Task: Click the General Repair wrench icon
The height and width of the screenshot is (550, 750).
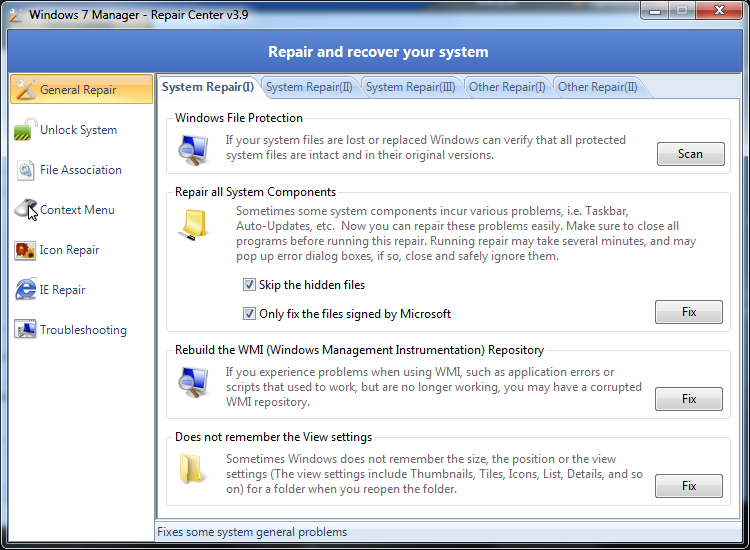Action: 25,89
